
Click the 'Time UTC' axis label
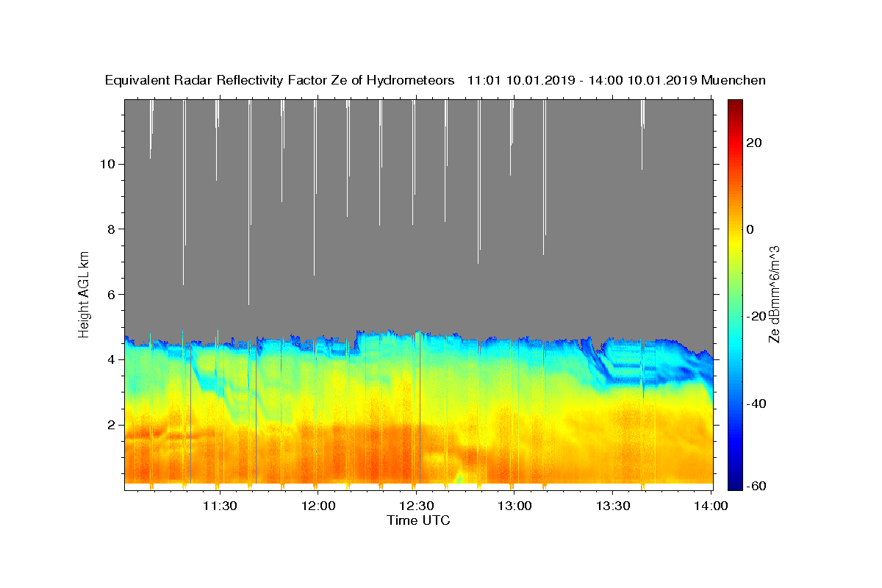point(418,520)
